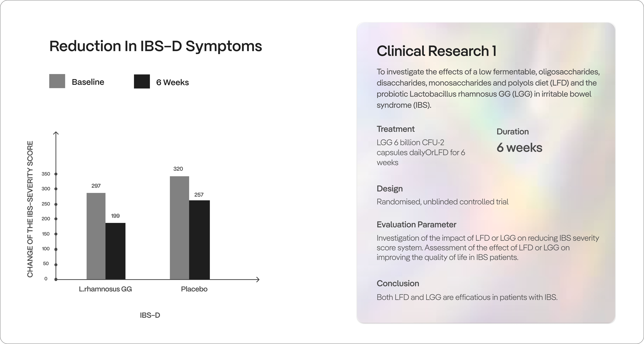Image resolution: width=644 pixels, height=344 pixels.
Task: Click the dark 6 Weeks legend swatch
Action: click(x=142, y=82)
